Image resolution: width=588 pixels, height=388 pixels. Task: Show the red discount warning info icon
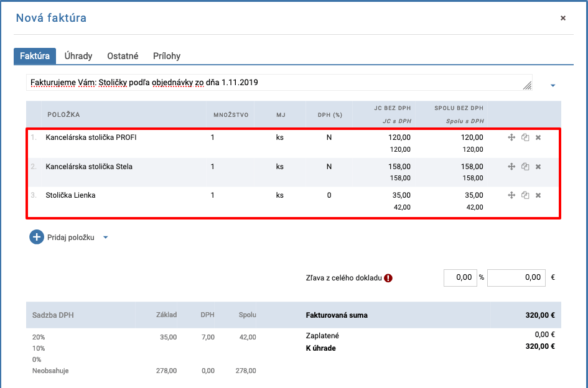(388, 278)
